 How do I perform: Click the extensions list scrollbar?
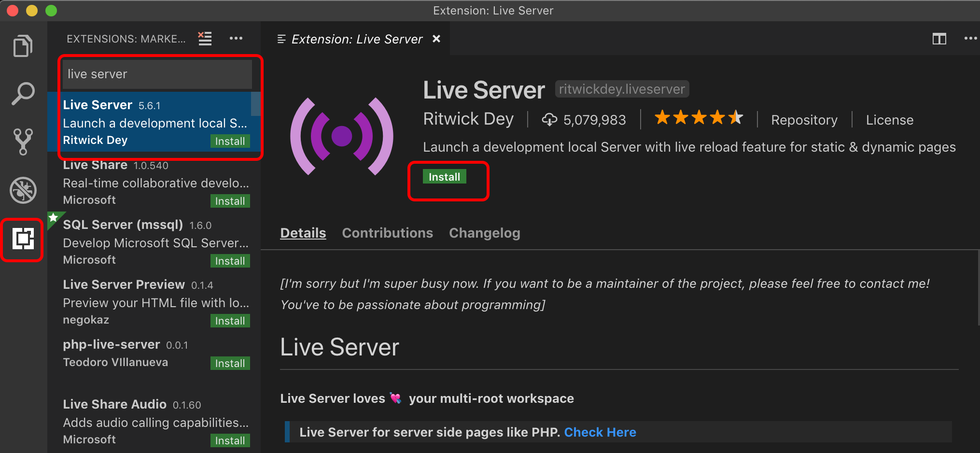tap(256, 104)
